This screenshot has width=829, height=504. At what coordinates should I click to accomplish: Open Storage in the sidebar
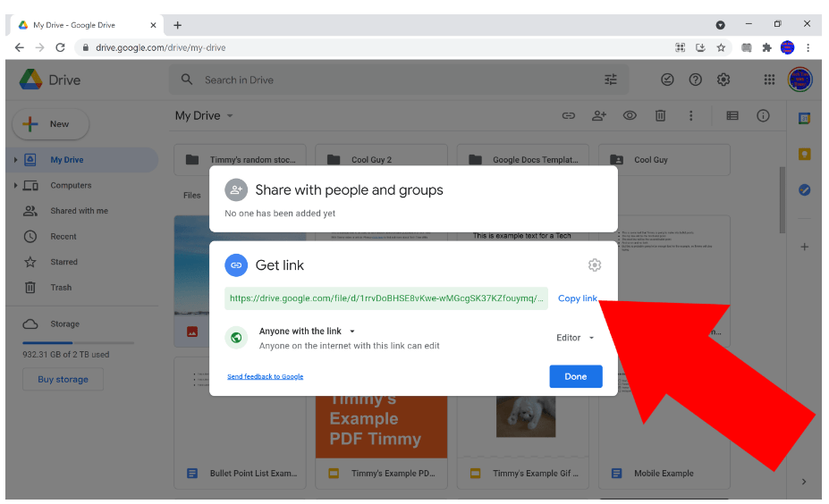click(64, 324)
